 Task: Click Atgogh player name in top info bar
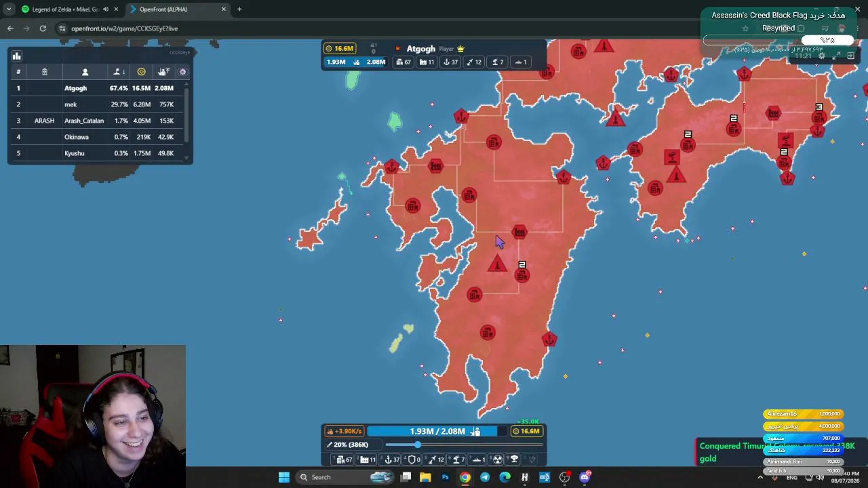tap(420, 49)
